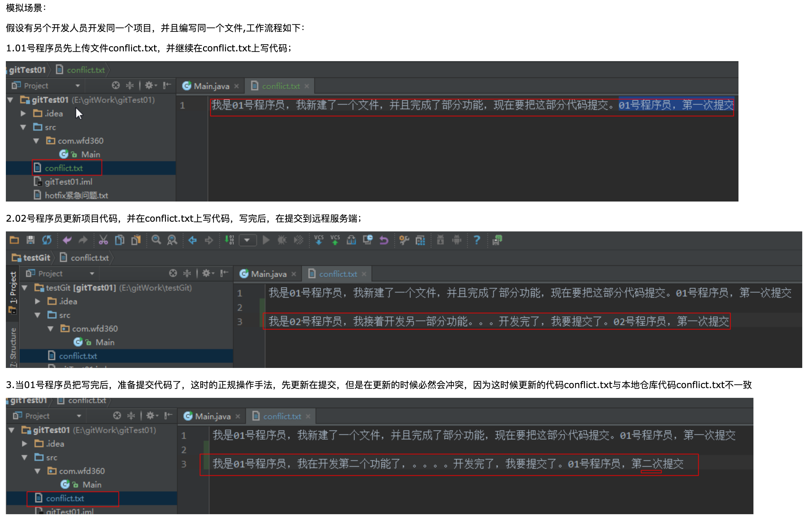Switch to Main.java tab in testGit editor
Viewport: 812px width, 522px height.
click(268, 274)
